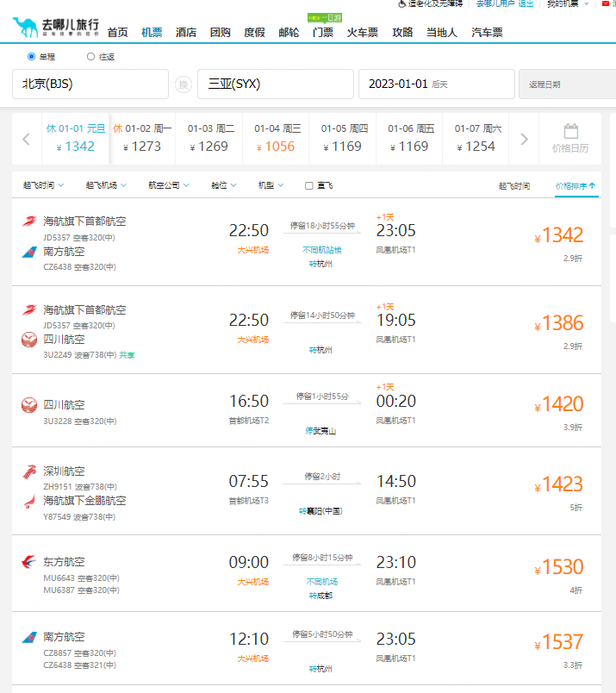Open 攻略 in navigation bar
The height and width of the screenshot is (693, 616).
pos(402,33)
